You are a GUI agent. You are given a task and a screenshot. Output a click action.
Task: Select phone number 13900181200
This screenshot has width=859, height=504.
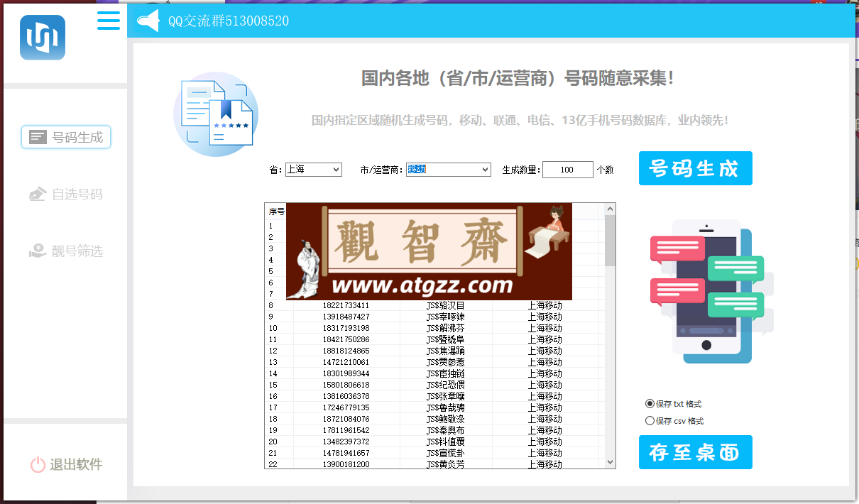[x=346, y=464]
